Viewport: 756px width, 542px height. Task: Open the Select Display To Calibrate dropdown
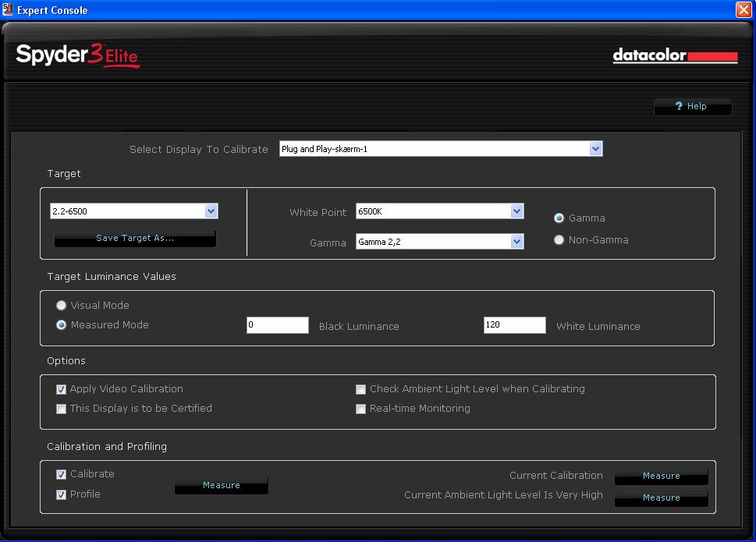[441, 149]
